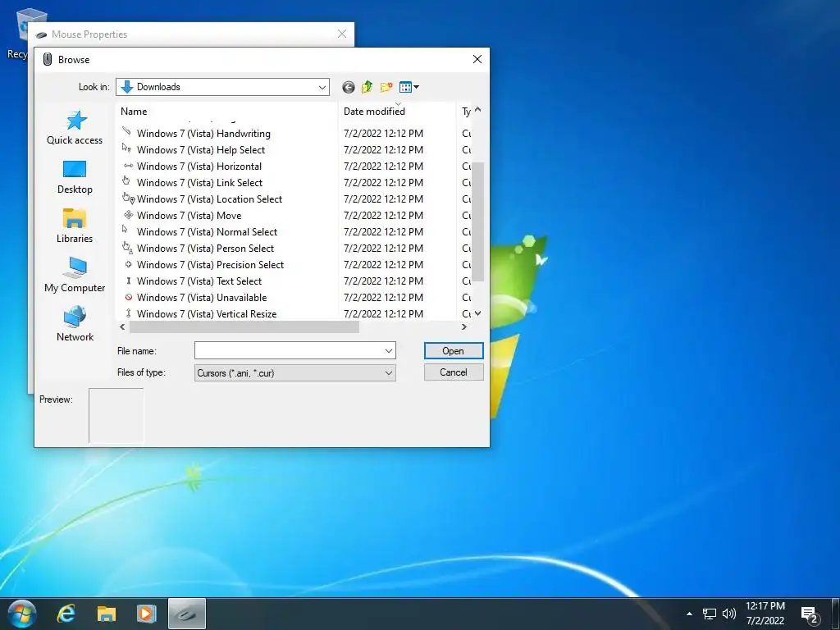Image resolution: width=840 pixels, height=630 pixels.
Task: Click inside the File name text field
Action: [288, 351]
